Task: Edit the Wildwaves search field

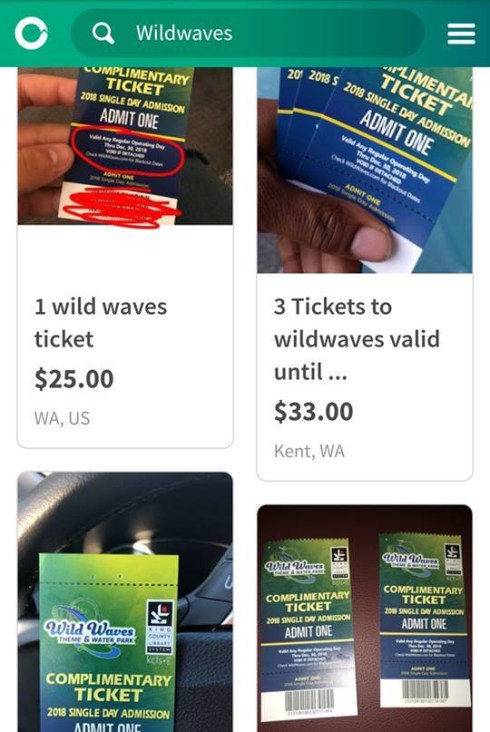Action: pos(247,33)
